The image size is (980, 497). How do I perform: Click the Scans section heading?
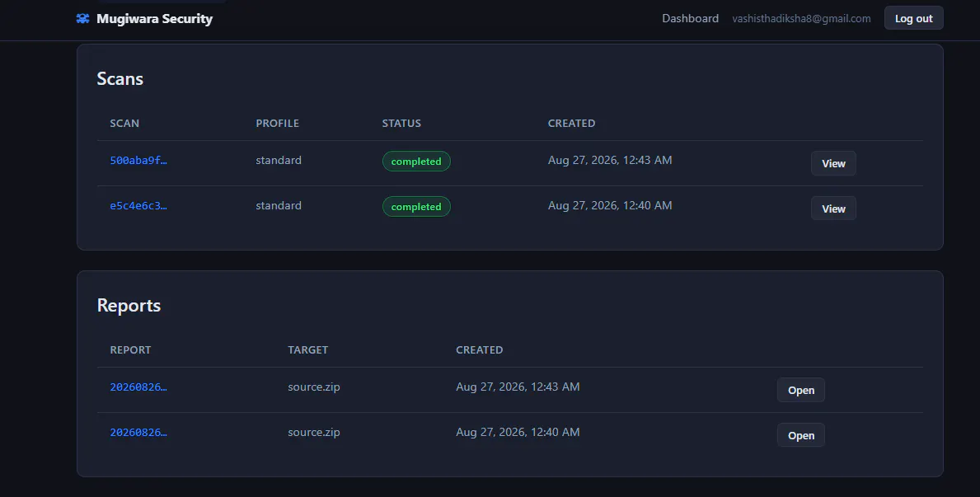120,79
